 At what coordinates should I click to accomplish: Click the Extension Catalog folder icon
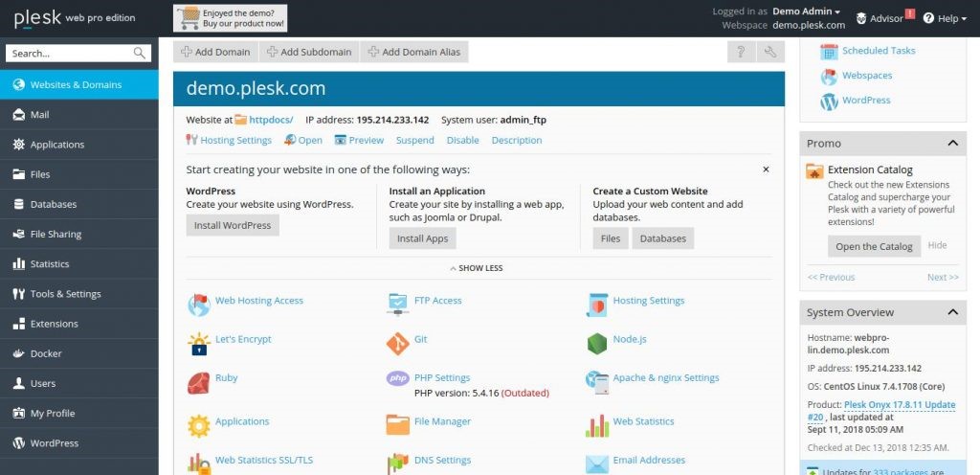point(814,171)
